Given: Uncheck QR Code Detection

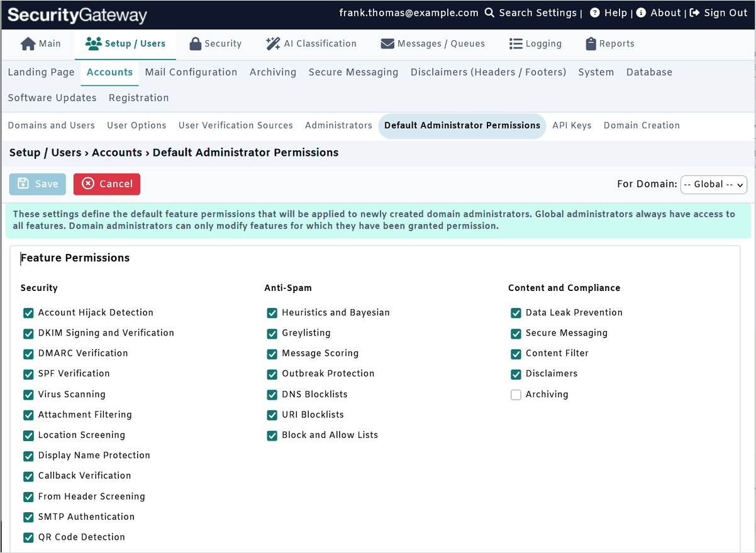Looking at the screenshot, I should [28, 537].
